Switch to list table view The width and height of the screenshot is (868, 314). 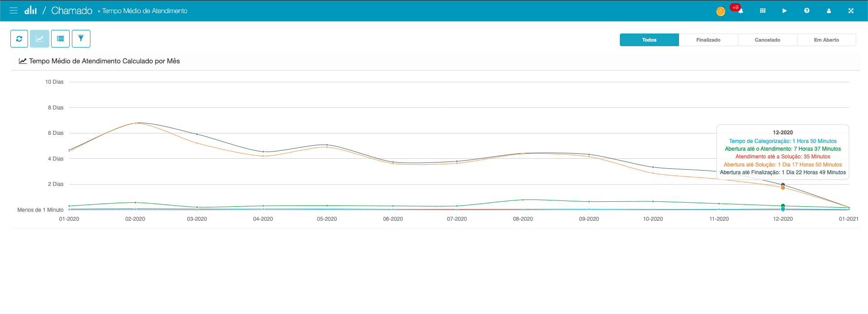point(60,39)
